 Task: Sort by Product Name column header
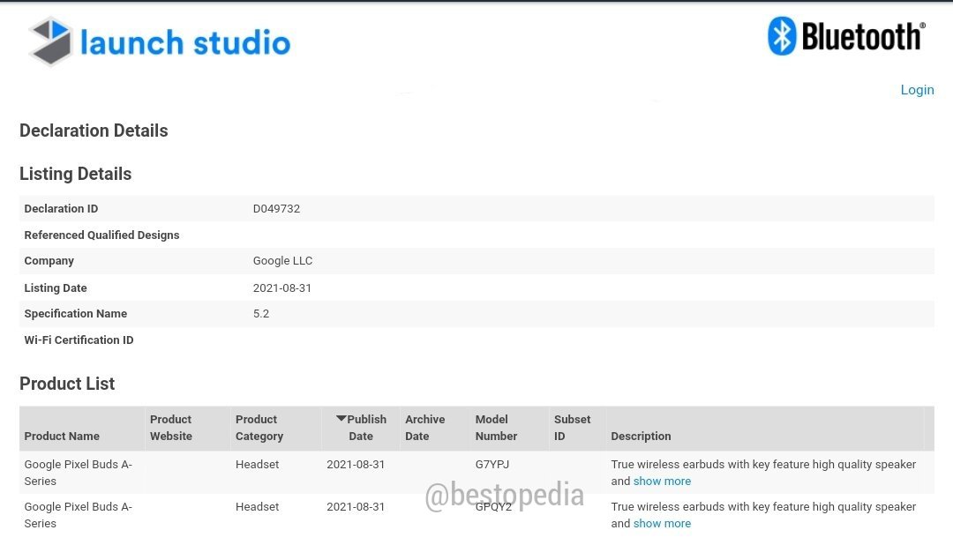(x=62, y=437)
